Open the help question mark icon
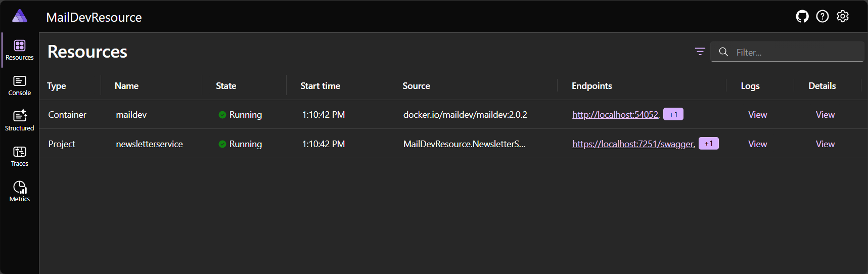 point(822,17)
